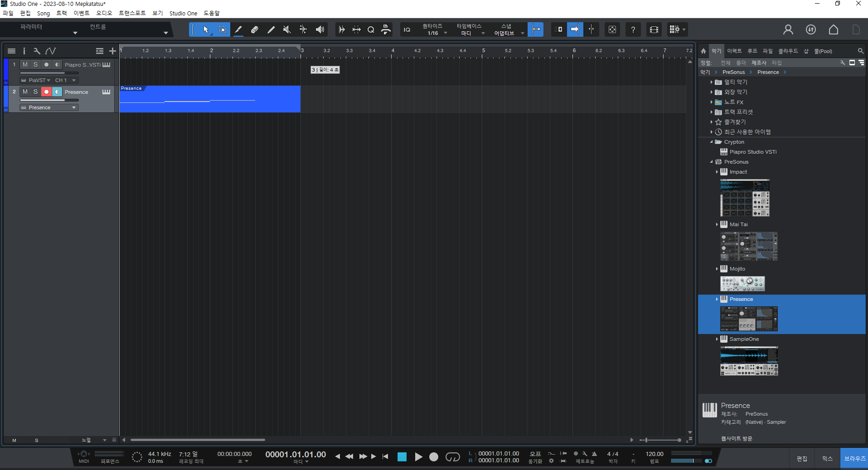Switch to the 풀(Pool) browser tab

823,51
